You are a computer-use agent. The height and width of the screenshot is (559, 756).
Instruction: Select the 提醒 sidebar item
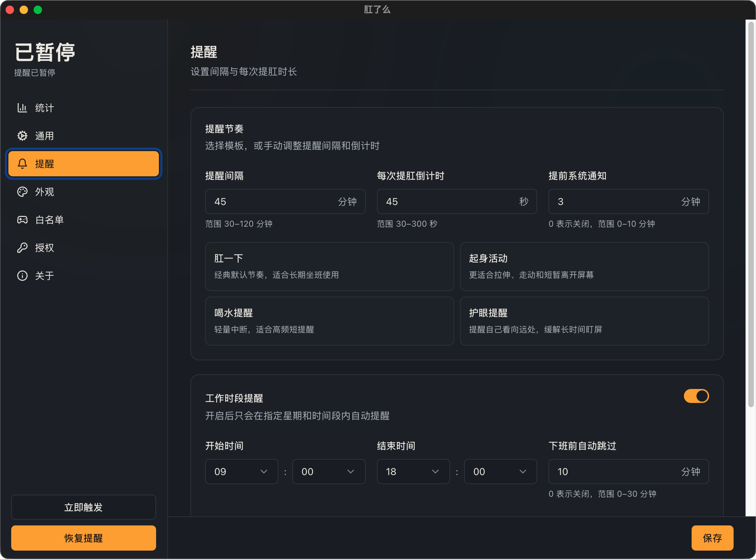tap(84, 164)
